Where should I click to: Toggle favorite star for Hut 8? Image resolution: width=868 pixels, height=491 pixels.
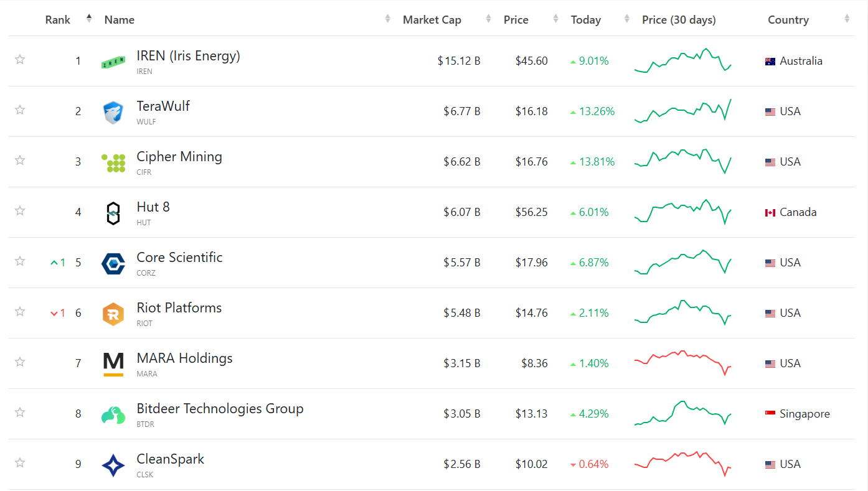[20, 211]
